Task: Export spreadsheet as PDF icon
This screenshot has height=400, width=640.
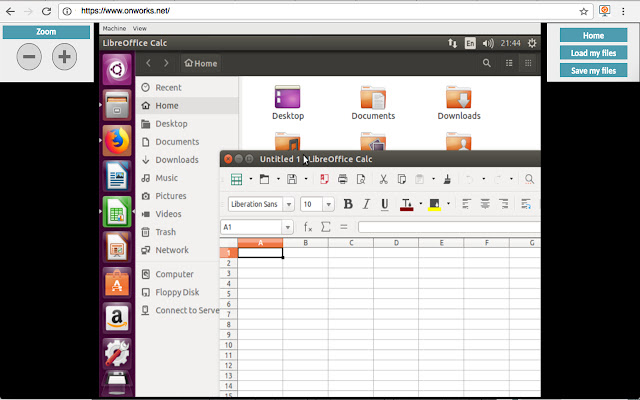Action: [x=324, y=179]
